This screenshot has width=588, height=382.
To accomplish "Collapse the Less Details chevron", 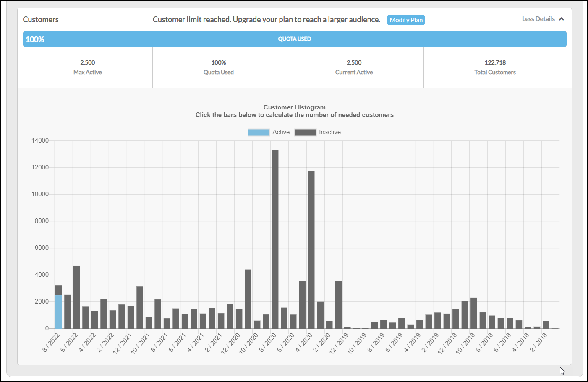I will click(x=562, y=19).
